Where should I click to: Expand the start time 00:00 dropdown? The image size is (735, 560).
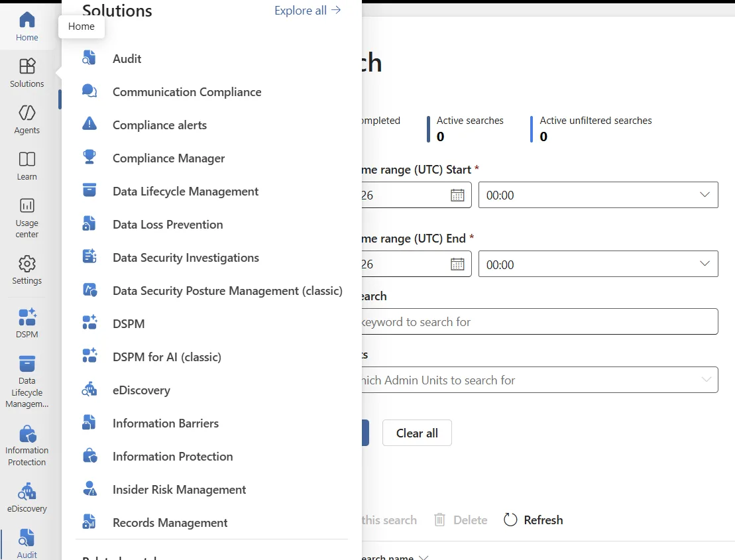(x=598, y=195)
